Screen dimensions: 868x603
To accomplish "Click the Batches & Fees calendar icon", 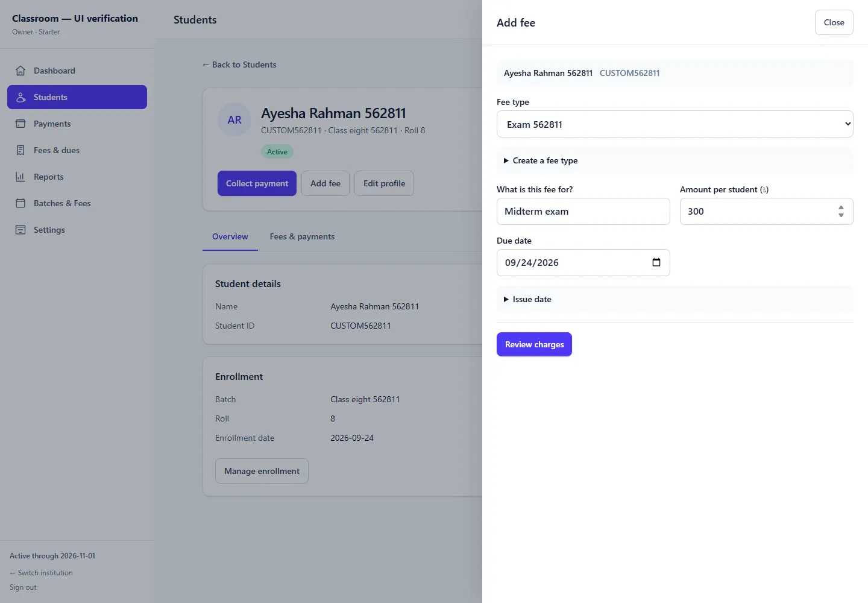I will point(20,203).
